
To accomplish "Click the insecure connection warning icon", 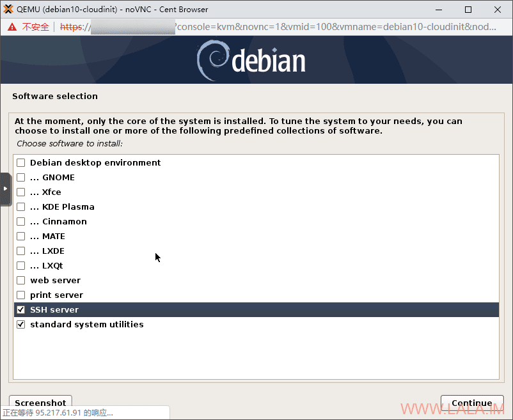I will (12, 27).
